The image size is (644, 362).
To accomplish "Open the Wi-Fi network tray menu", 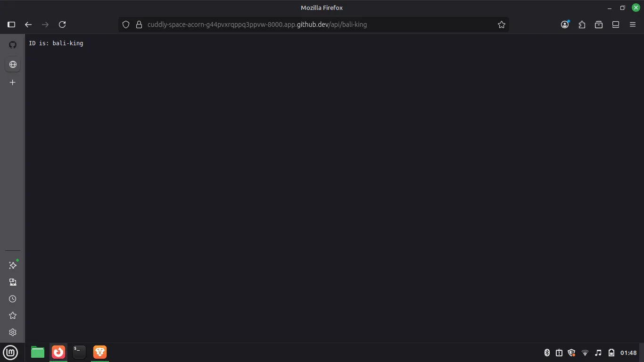I will [x=585, y=353].
